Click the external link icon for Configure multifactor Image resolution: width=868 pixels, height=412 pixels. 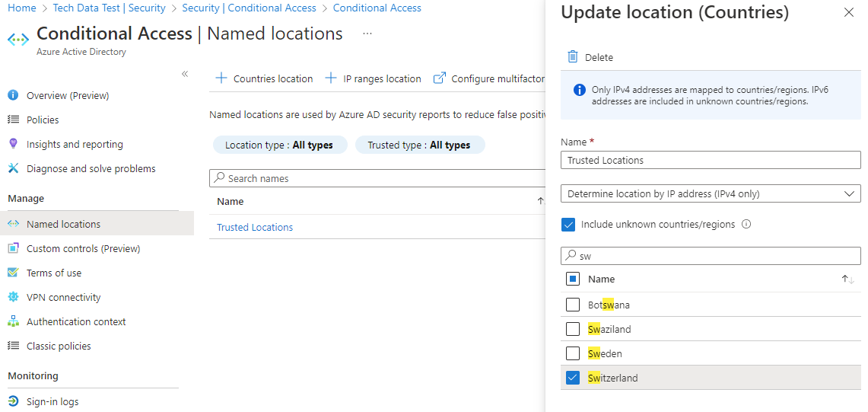pyautogui.click(x=440, y=78)
